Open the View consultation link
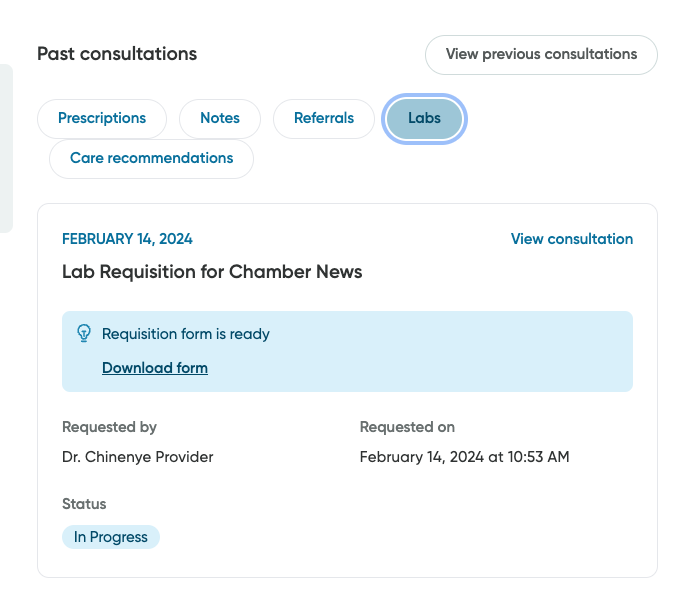The height and width of the screenshot is (595, 677). [571, 239]
